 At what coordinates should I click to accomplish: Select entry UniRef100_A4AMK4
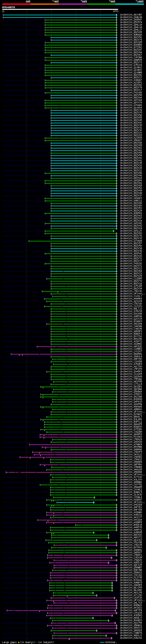click(x=131, y=299)
